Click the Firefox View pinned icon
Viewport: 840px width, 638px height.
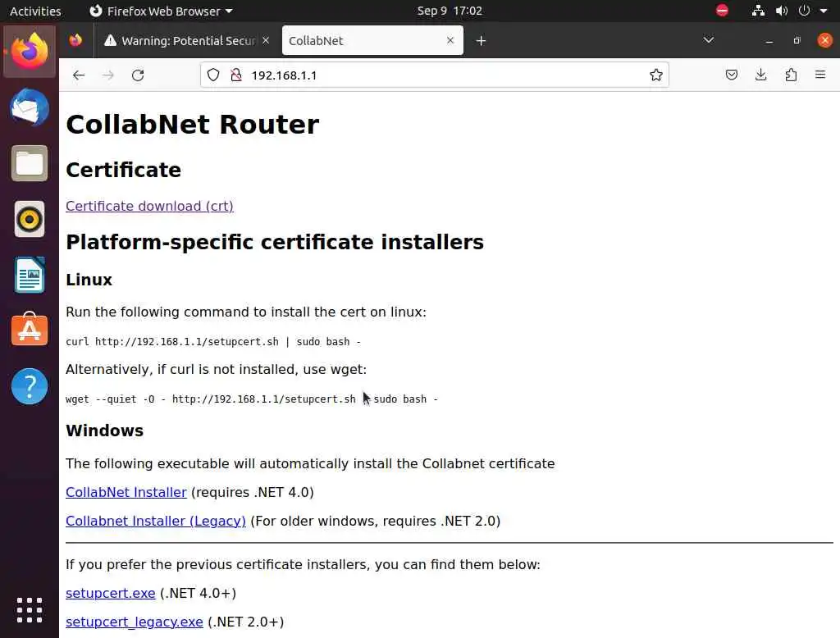(x=75, y=40)
